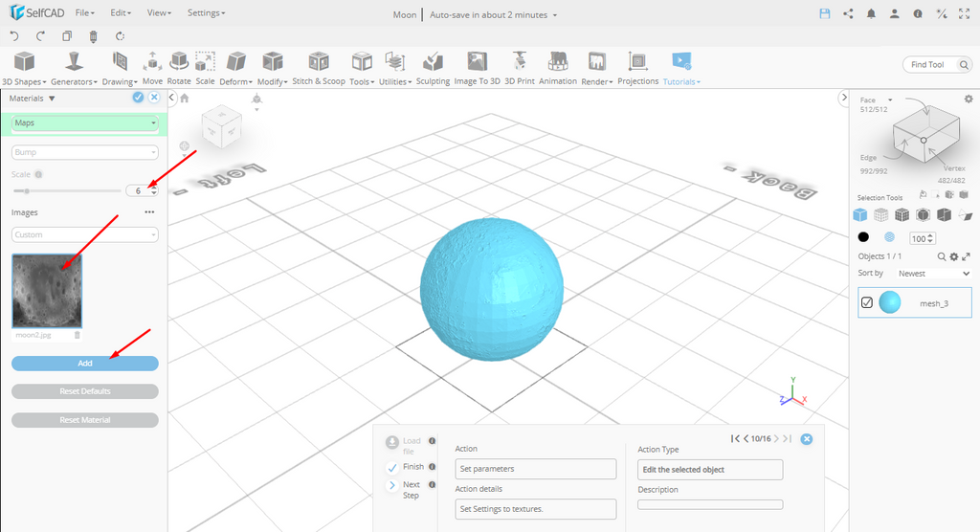This screenshot has width=980, height=532.
Task: Select mesh_3 in the objects list
Action: point(915,302)
